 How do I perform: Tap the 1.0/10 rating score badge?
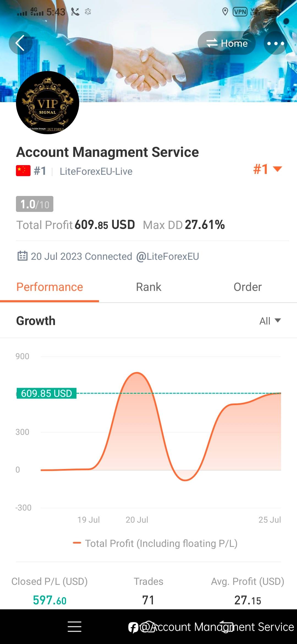35,204
